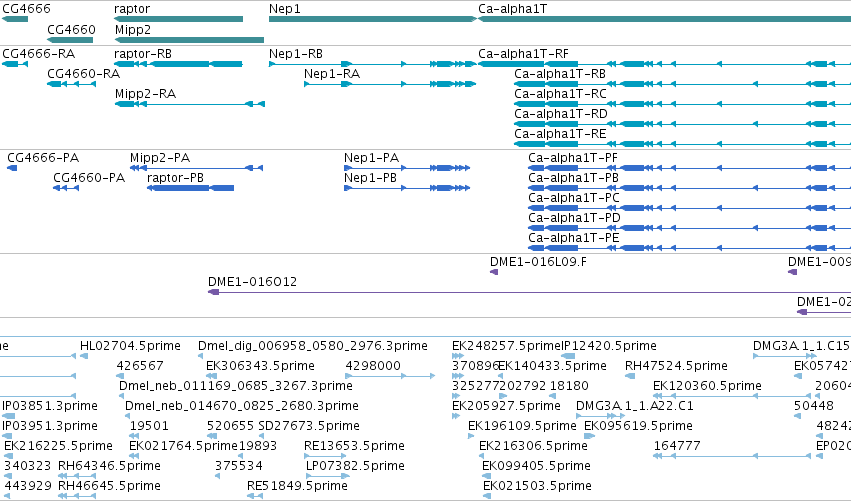Click the Ca-alpha1T-PB protein label
Viewport: 851px width, 501px height.
(x=573, y=178)
